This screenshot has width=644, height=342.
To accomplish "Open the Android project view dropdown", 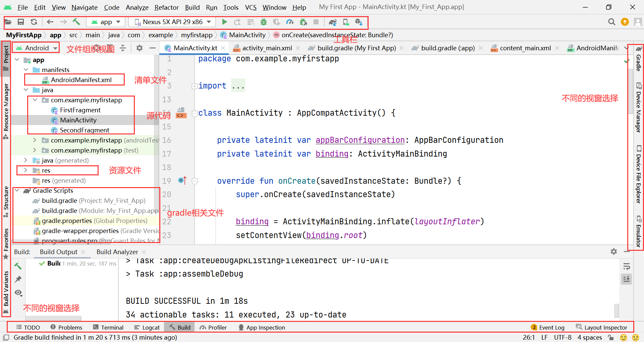I will pyautogui.click(x=36, y=48).
